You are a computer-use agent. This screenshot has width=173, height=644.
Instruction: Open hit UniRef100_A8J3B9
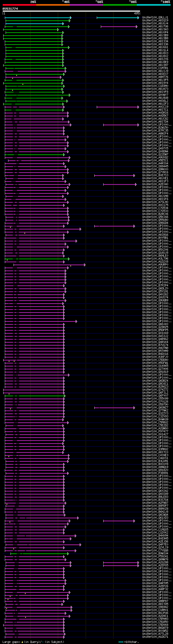point(155,35)
